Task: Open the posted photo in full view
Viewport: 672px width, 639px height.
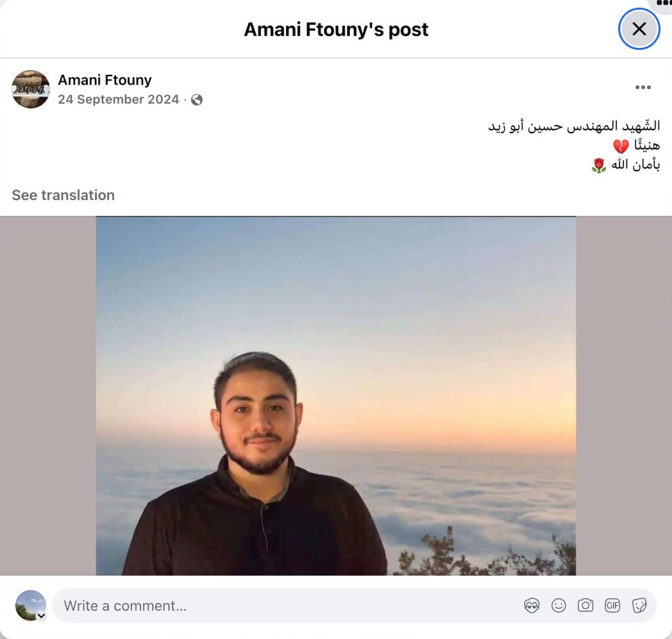Action: 335,396
